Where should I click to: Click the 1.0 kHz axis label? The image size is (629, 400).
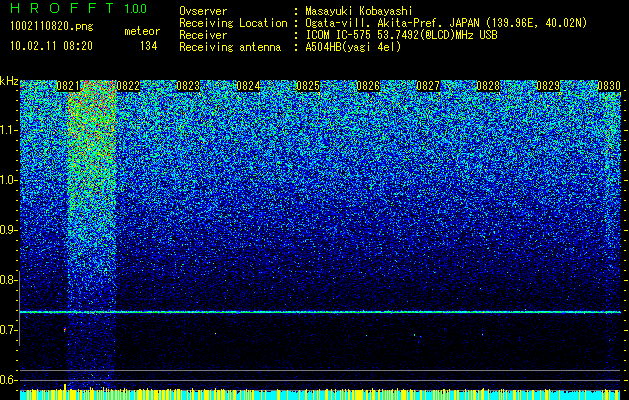click(x=8, y=180)
